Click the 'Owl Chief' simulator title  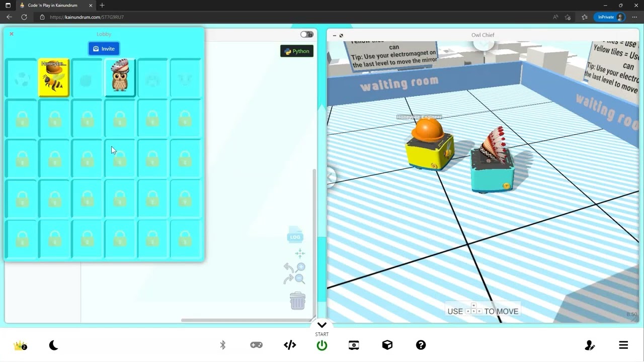[482, 35]
